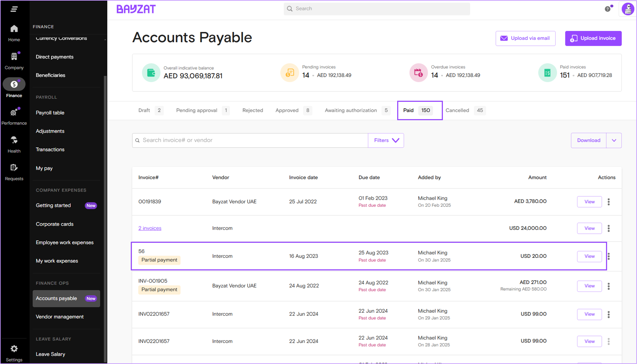The image size is (637, 364).
Task: Open more actions for invoice 56
Action: (609, 256)
